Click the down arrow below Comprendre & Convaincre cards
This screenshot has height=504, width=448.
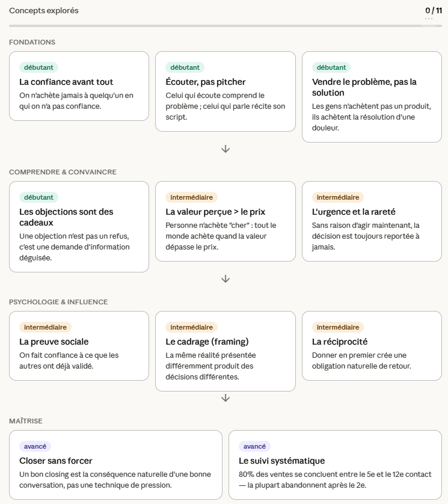226,278
